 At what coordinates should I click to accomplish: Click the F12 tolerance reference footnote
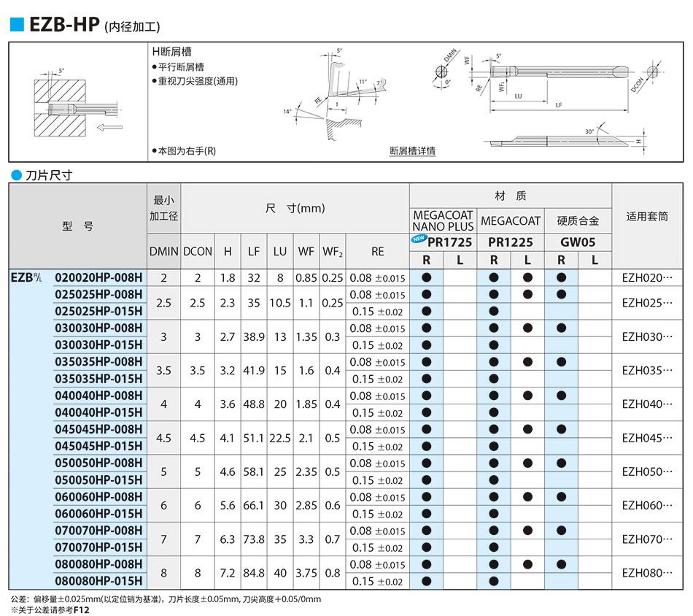click(x=50, y=610)
